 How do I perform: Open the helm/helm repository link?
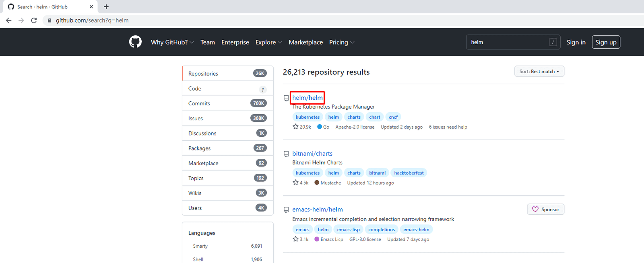308,98
